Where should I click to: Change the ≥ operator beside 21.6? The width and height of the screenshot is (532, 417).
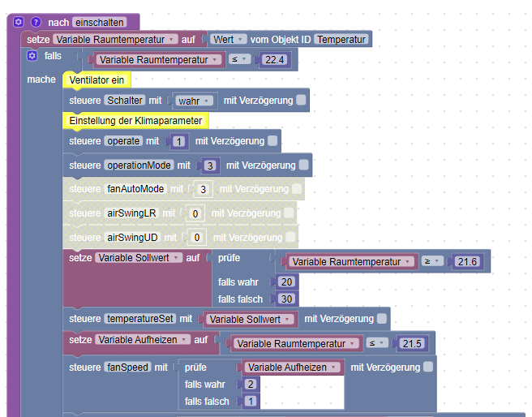(x=432, y=261)
